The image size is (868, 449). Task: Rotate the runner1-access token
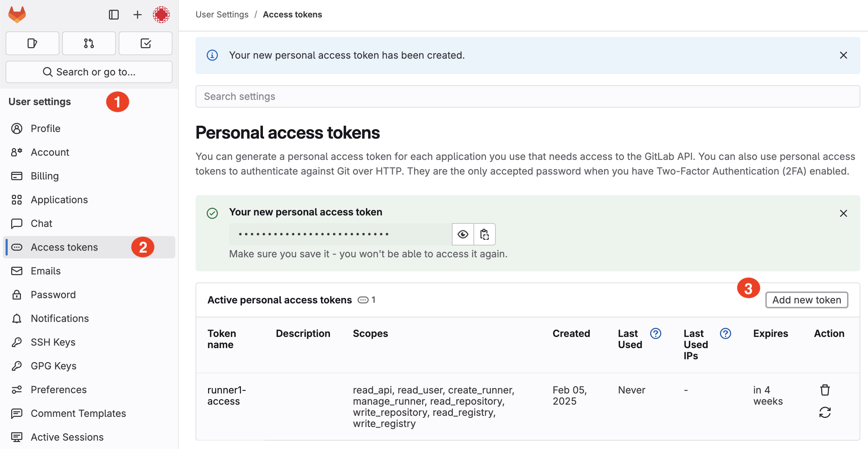[x=825, y=412]
